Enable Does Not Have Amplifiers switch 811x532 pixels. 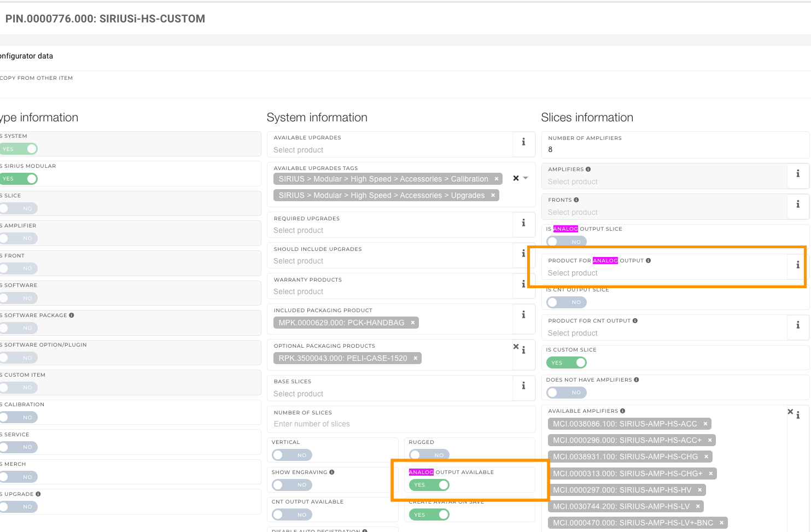tap(567, 393)
